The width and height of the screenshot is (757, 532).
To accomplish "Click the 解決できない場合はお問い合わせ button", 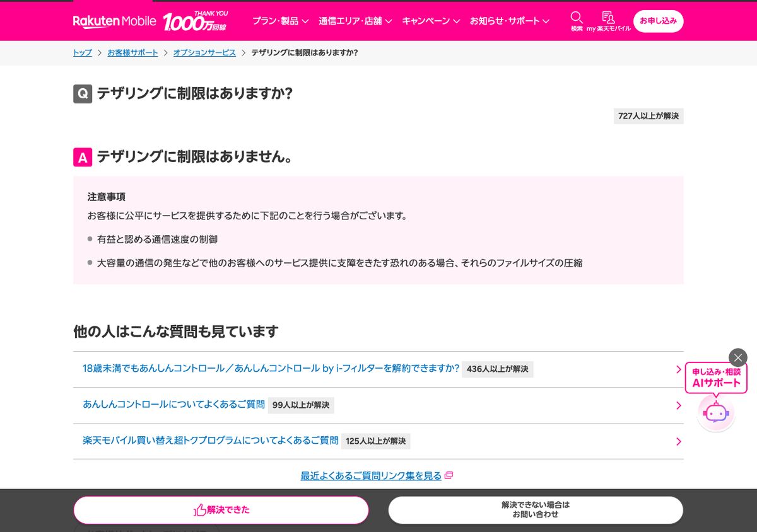I will [536, 510].
